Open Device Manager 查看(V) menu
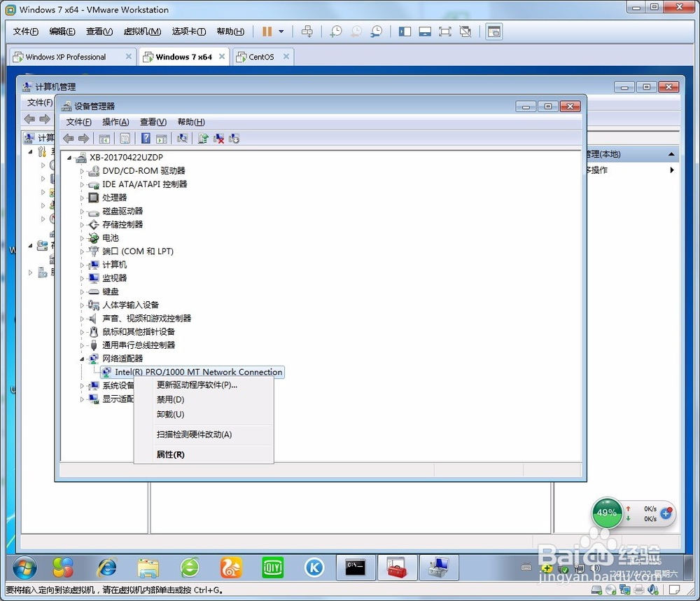This screenshot has width=700, height=601. (153, 122)
